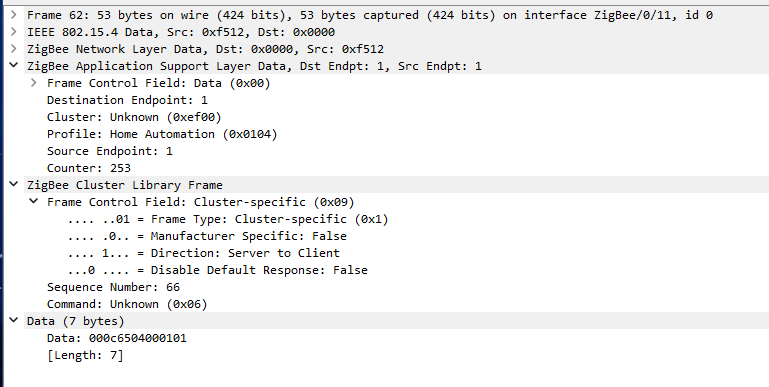Expand ZigBee Network Layer Data section
The width and height of the screenshot is (769, 387).
14,49
